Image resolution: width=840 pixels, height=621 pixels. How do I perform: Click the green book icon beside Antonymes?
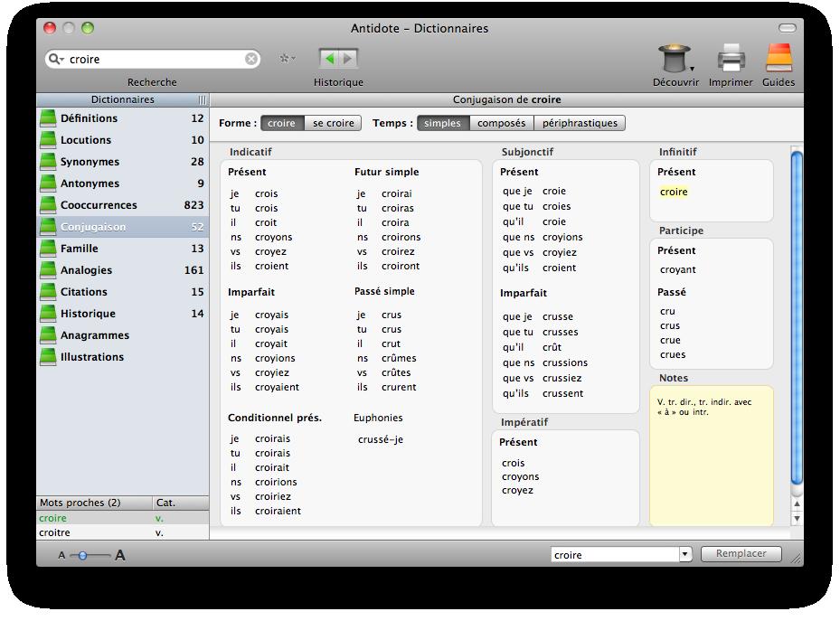point(48,183)
